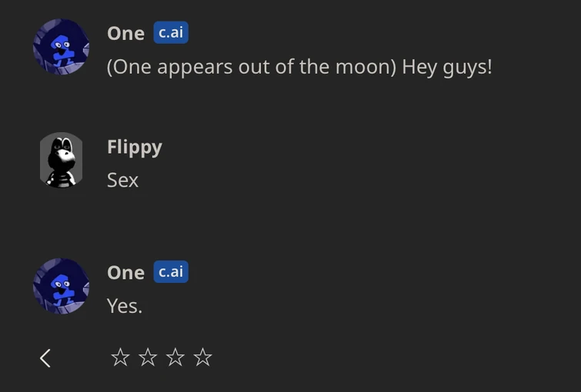Click the One username above "Yes."
Image resolution: width=581 pixels, height=392 pixels.
point(125,273)
